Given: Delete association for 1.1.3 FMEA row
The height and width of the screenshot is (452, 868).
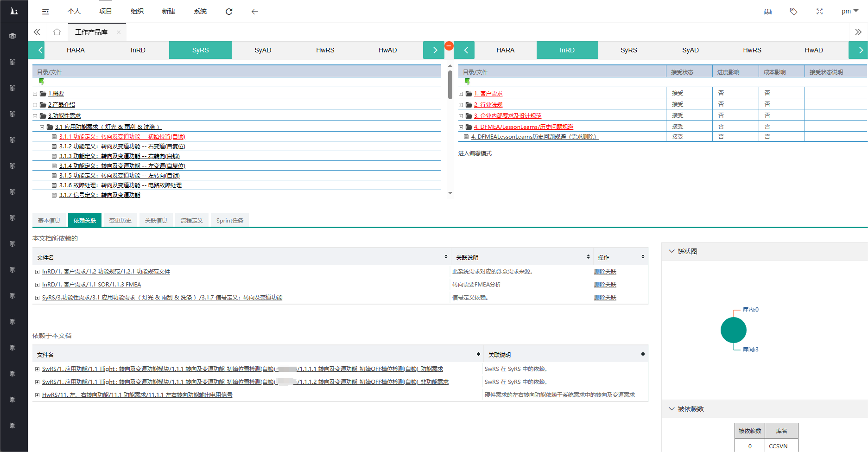Looking at the screenshot, I should 605,285.
